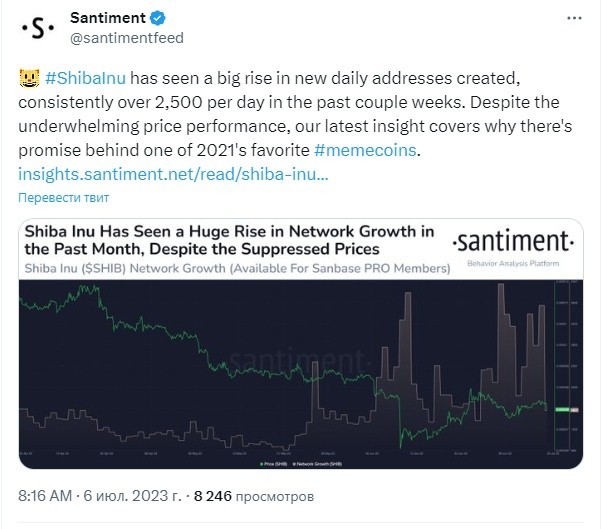This screenshot has width=602, height=529.
Task: Click the Network Growth (SHIB) legend item
Action: [317, 464]
